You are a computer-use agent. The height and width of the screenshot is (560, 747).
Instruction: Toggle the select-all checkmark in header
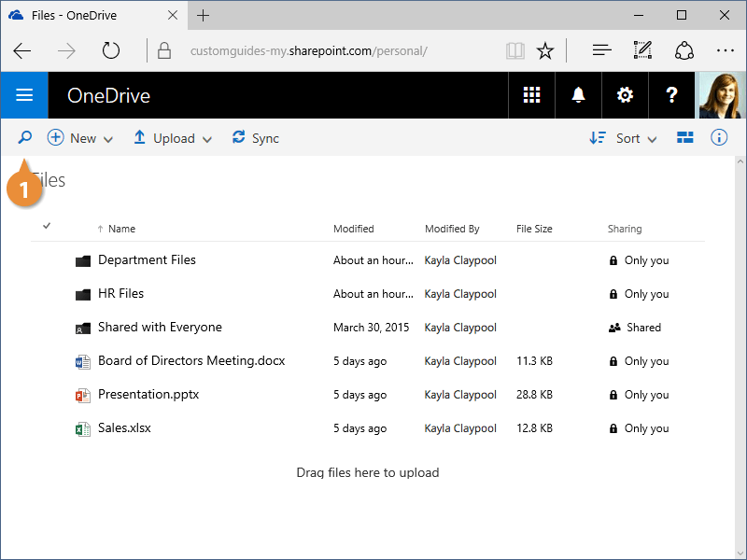tap(47, 226)
